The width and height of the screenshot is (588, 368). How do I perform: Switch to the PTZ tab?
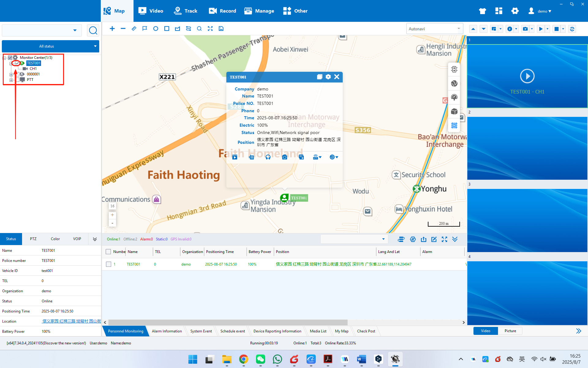click(33, 239)
